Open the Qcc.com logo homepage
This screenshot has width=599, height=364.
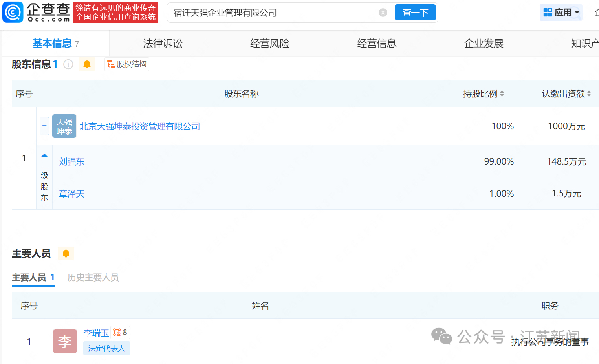37,12
